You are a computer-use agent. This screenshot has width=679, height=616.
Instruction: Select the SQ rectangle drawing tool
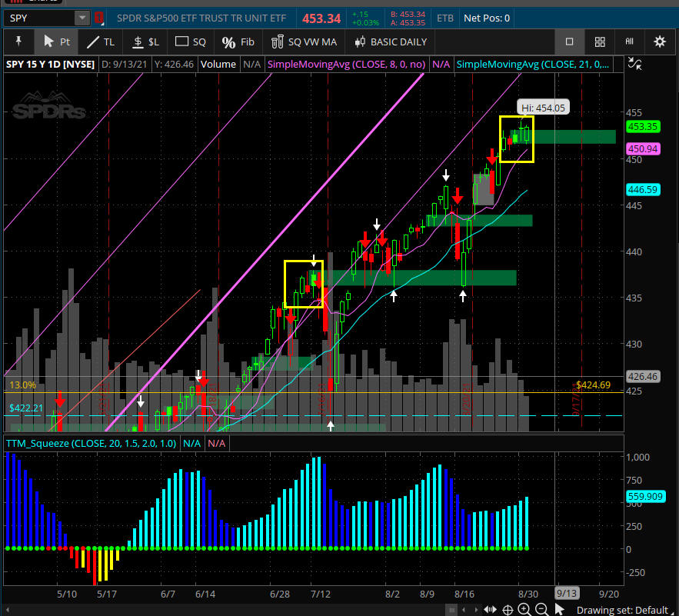tap(191, 42)
